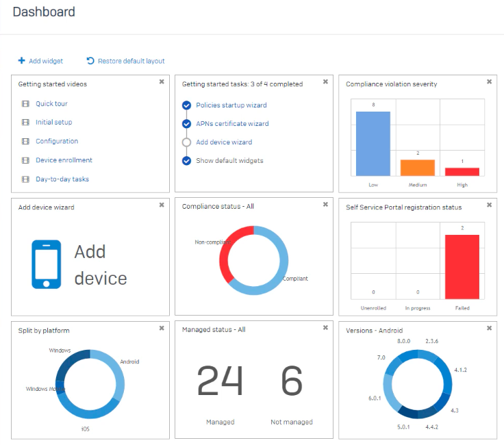Click the blue smartphone Add device icon

[47, 264]
